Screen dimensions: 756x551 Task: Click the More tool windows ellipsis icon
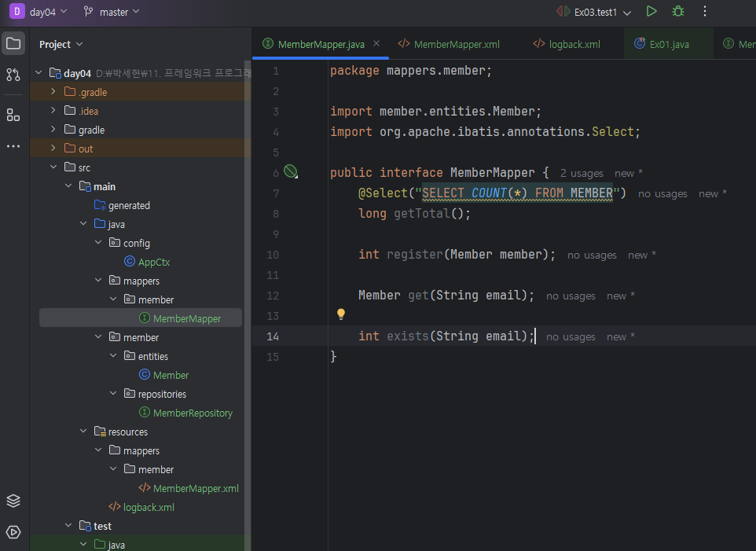13,146
